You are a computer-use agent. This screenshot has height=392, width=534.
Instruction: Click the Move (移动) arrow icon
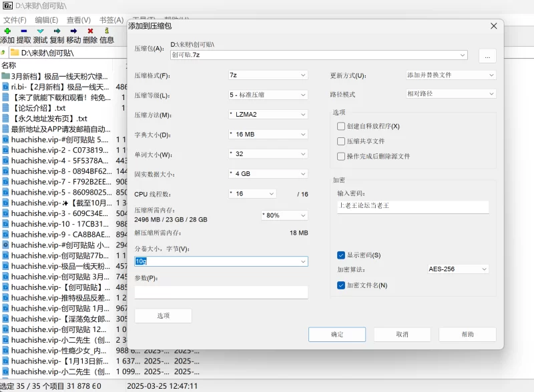click(x=73, y=31)
